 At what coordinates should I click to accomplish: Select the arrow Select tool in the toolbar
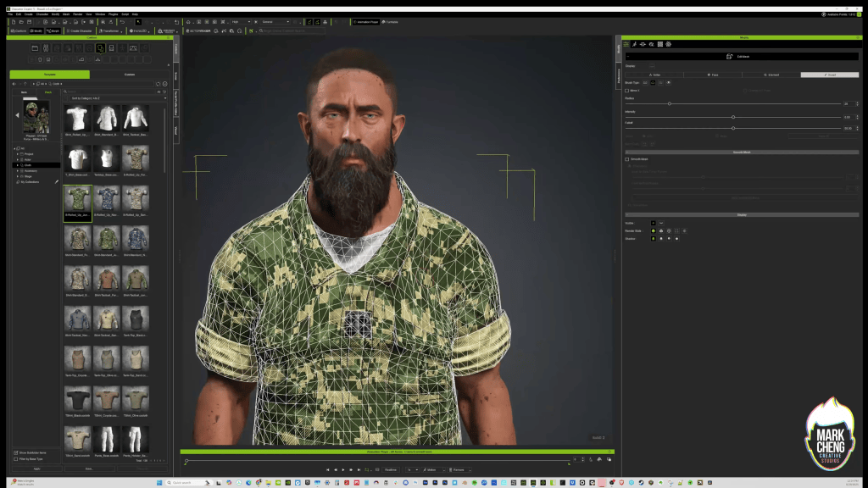[138, 22]
